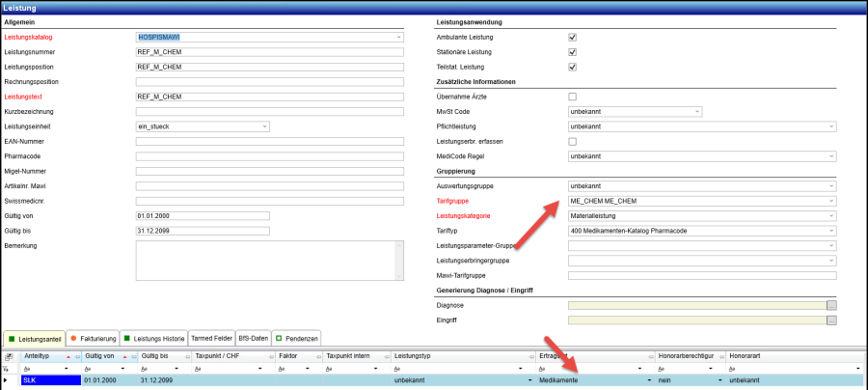Click into the Kurzbezeichnung text field
The width and height of the screenshot is (868, 390).
[270, 112]
